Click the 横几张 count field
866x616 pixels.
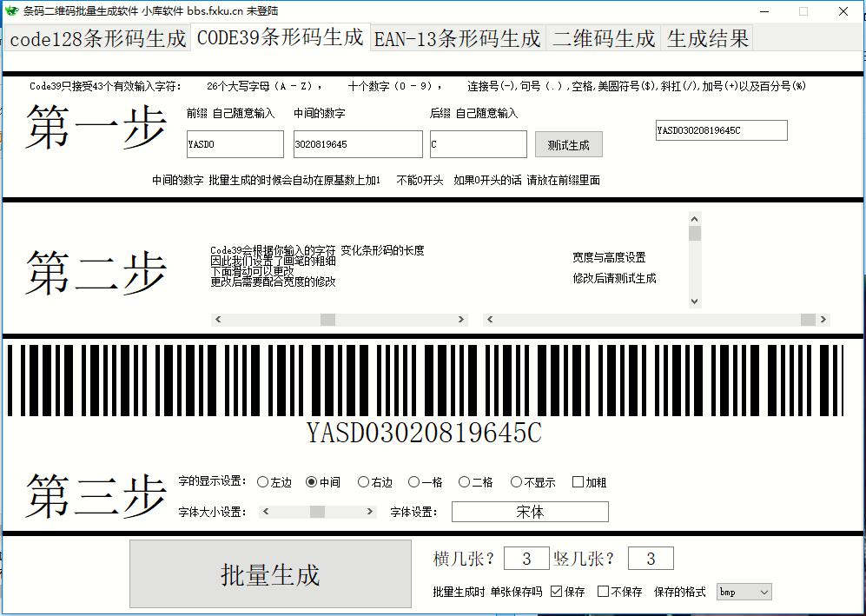pos(526,559)
